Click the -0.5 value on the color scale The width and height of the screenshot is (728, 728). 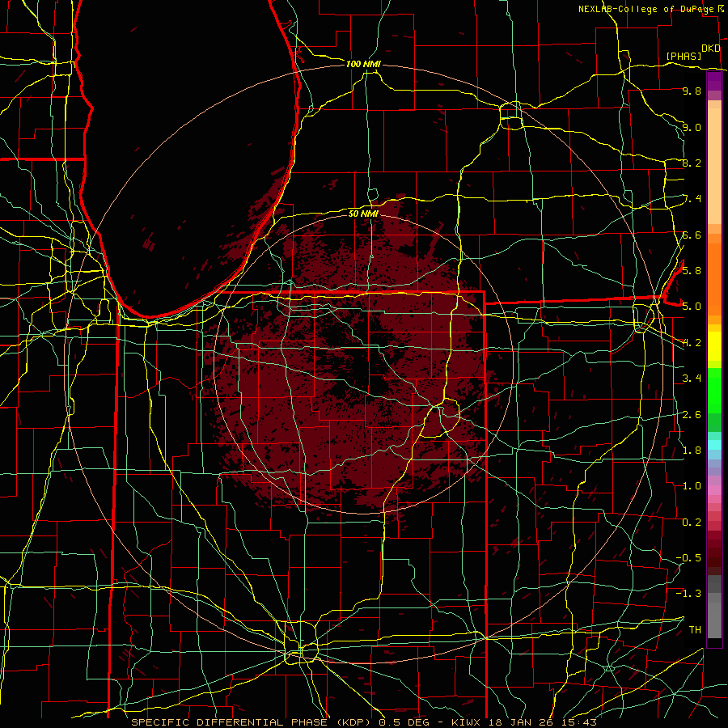pyautogui.click(x=688, y=557)
